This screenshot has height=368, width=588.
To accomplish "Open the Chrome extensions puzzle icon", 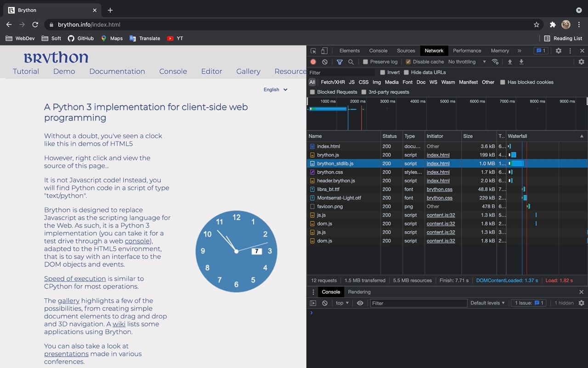I will coord(553,24).
